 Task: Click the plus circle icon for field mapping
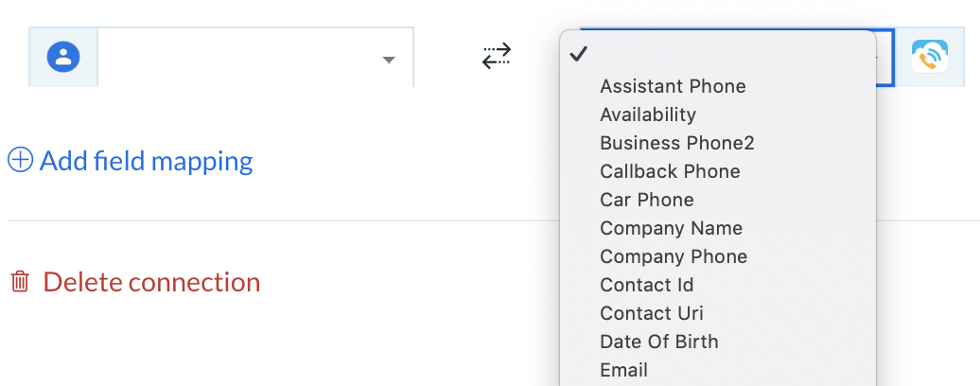(x=20, y=160)
